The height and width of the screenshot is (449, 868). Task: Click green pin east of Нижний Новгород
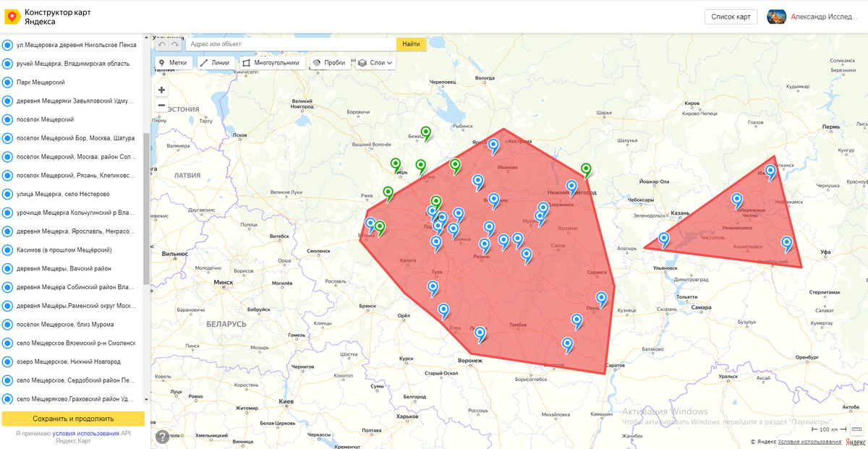[586, 170]
